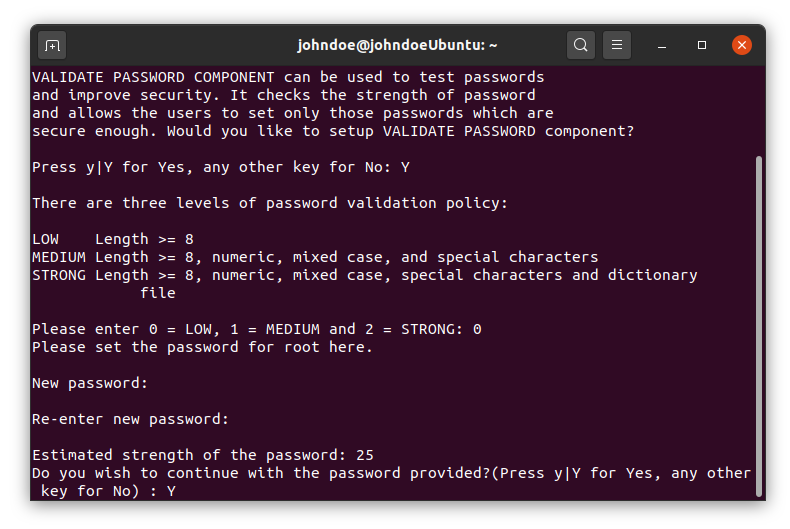Image resolution: width=790 pixels, height=529 pixels.
Task: Maximize the terminal window
Action: coord(701,45)
